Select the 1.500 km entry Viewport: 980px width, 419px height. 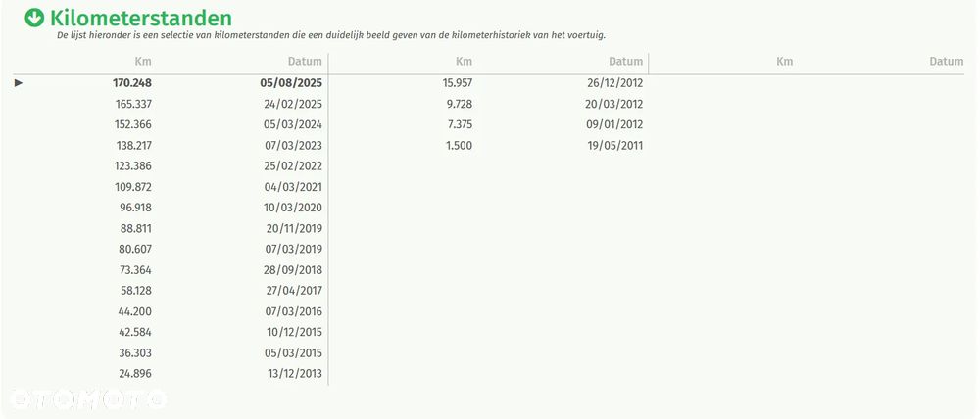tap(459, 146)
